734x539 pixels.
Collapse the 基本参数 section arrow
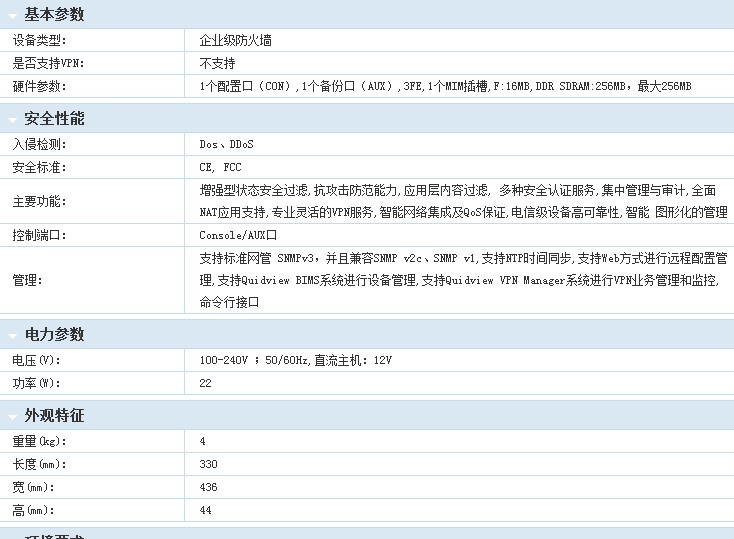[12, 16]
